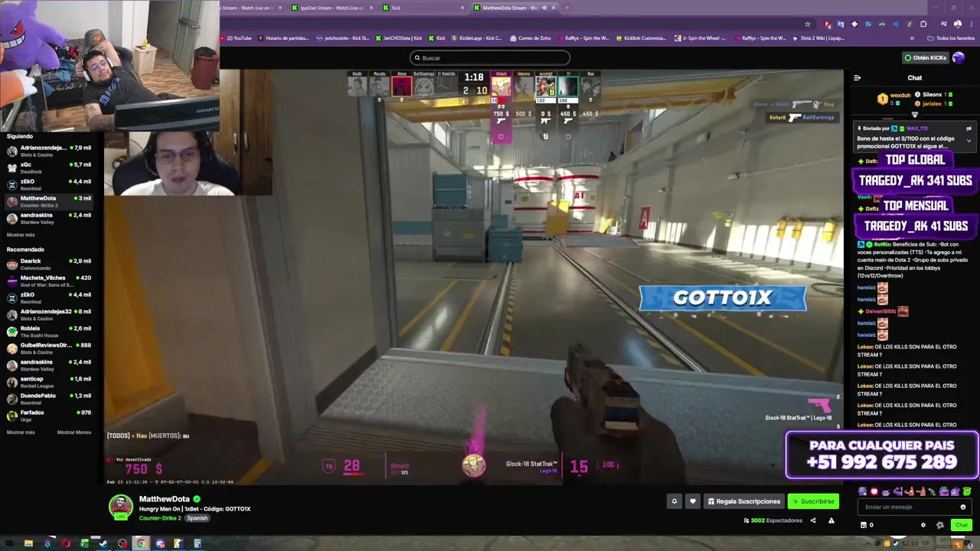The width and height of the screenshot is (980, 551).
Task: Switch to the Kick browser tab
Action: pos(425,8)
